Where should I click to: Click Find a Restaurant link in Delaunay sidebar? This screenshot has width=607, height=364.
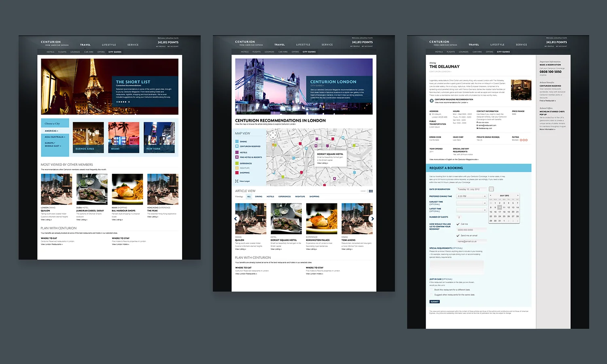(548, 101)
